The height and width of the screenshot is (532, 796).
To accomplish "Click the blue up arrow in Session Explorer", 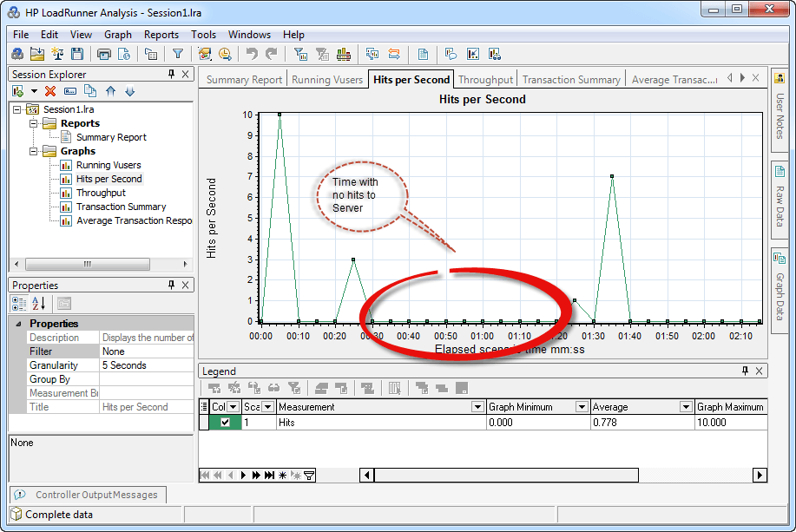I will tap(110, 91).
